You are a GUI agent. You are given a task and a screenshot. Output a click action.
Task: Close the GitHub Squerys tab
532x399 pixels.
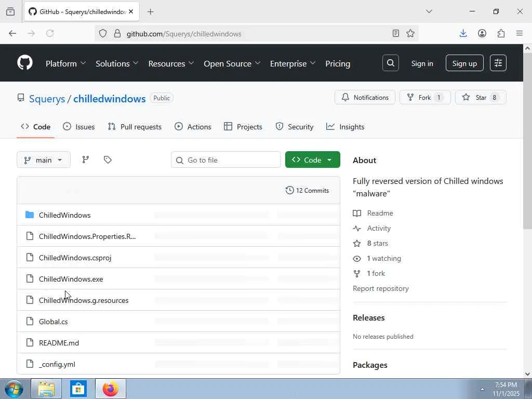click(131, 12)
